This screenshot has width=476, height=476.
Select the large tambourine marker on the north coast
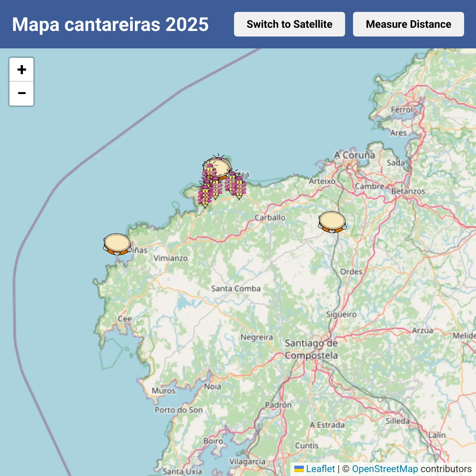coord(217,167)
